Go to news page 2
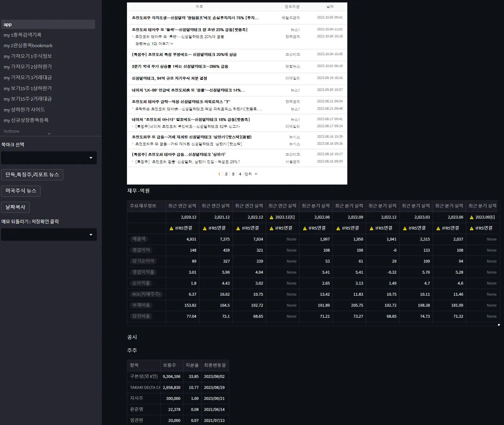The image size is (504, 425). pyautogui.click(x=226, y=174)
